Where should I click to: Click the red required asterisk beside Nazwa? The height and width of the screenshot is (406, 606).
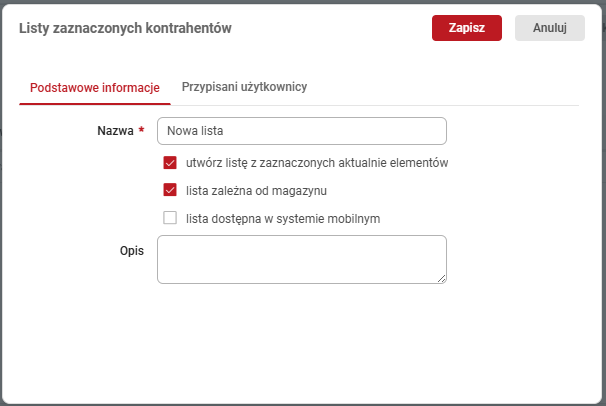coord(142,131)
